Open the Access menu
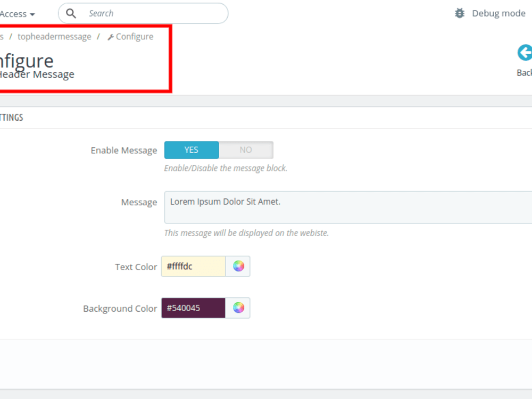 click(16, 13)
